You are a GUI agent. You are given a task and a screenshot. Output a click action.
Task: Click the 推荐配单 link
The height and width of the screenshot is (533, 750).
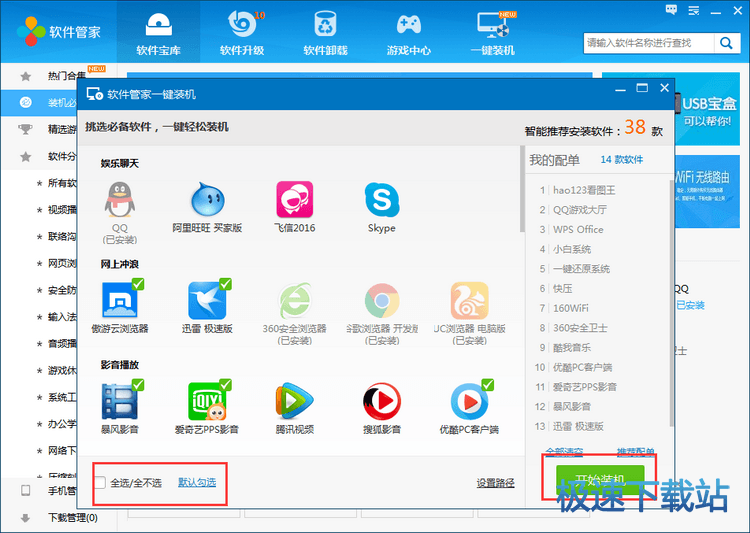[x=635, y=452]
